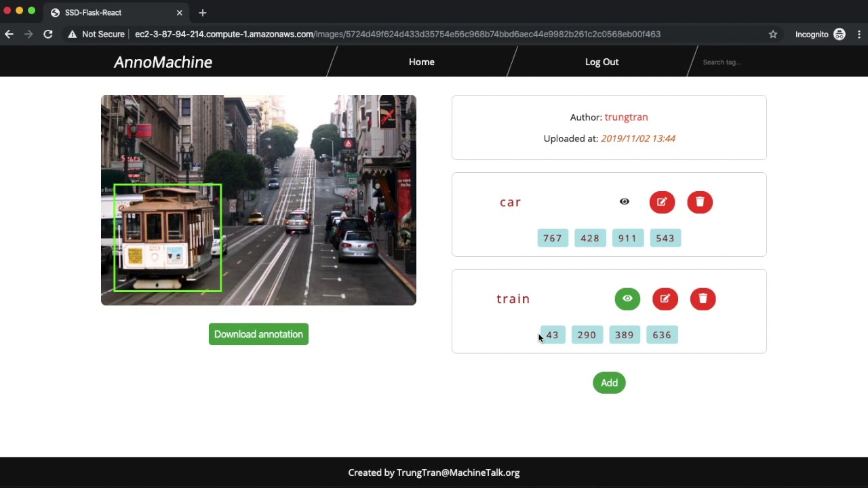
Task: Click the Download annotation button
Action: pyautogui.click(x=258, y=334)
